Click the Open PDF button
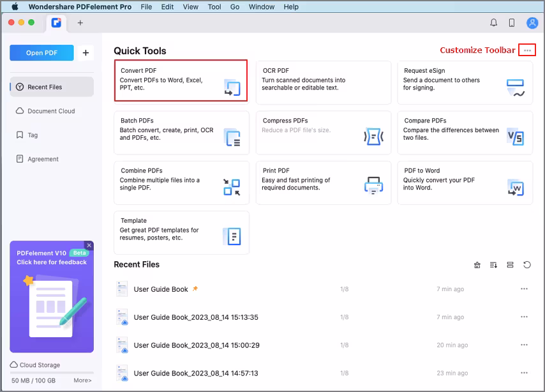Screen dimensions: 545x392 click(x=41, y=53)
